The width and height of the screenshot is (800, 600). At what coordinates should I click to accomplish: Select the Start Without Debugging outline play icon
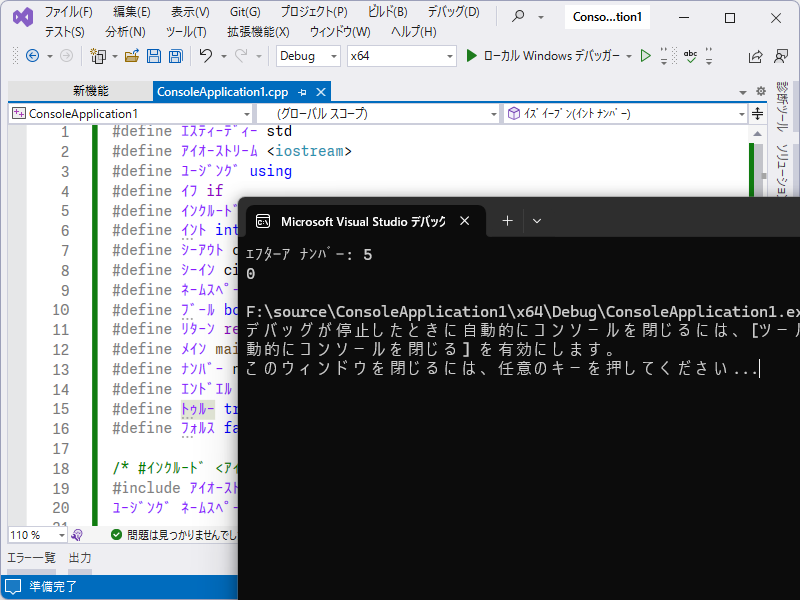tap(646, 57)
